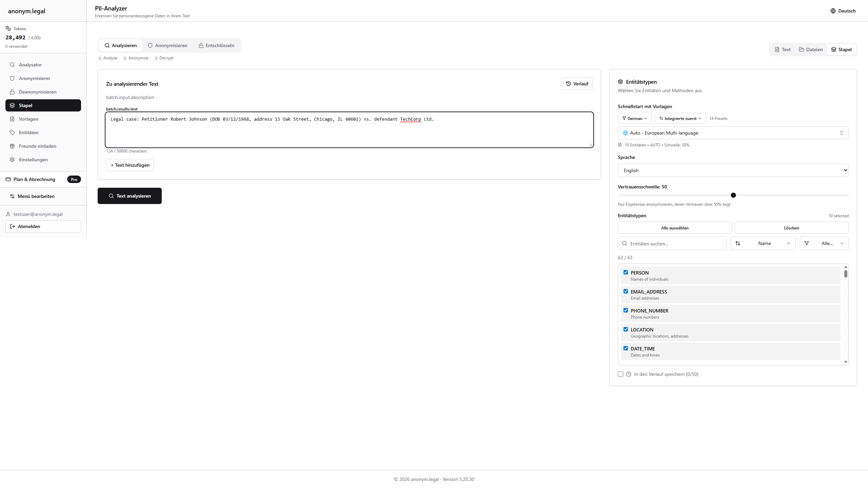
Task: Adjust the Vertrauensschwelle confidence slider
Action: (x=733, y=195)
